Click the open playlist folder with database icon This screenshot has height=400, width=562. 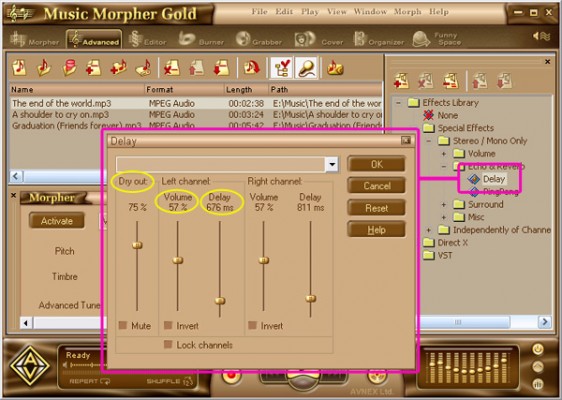click(69, 67)
